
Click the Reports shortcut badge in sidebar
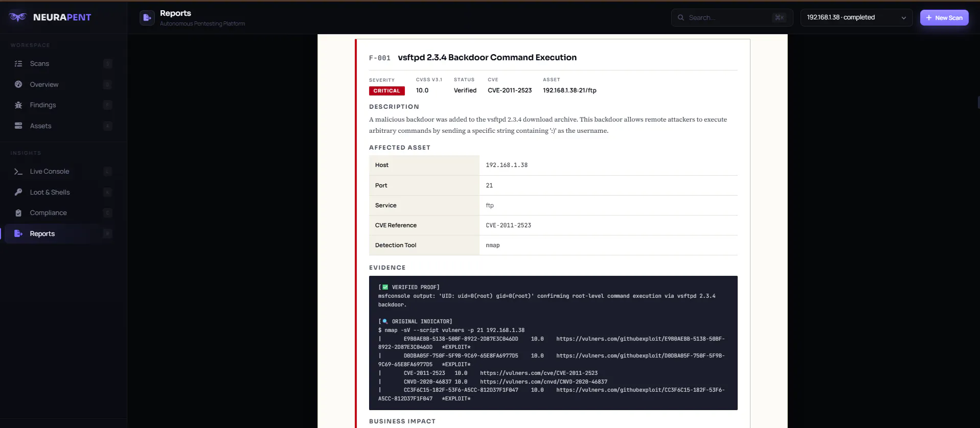[107, 233]
